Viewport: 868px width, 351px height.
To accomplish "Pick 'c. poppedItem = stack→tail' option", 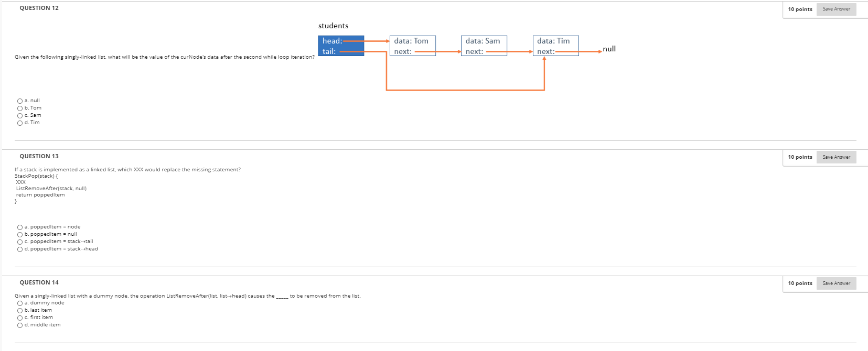I will (x=20, y=242).
